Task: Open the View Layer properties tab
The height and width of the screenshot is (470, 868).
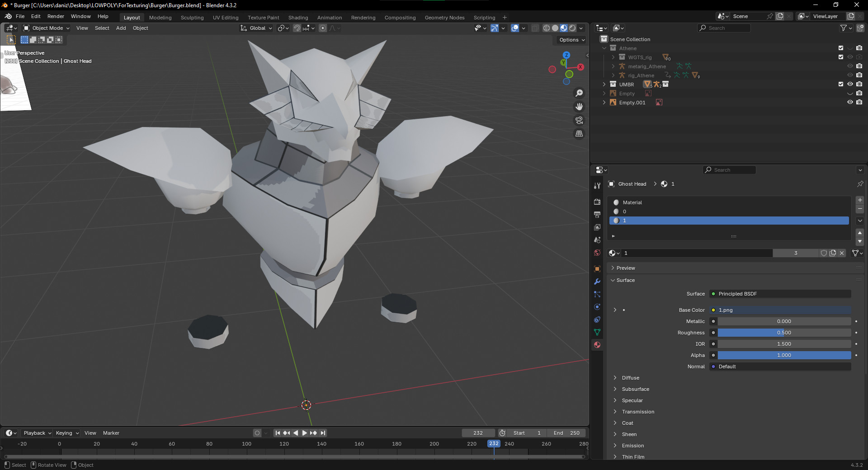Action: click(x=597, y=227)
